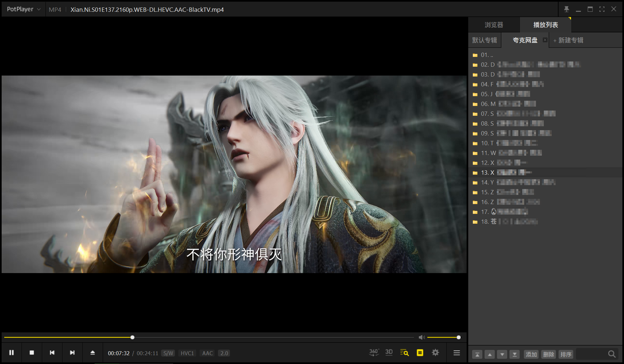The height and width of the screenshot is (364, 624).
Task: Move selected playlist item up
Action: (490, 354)
